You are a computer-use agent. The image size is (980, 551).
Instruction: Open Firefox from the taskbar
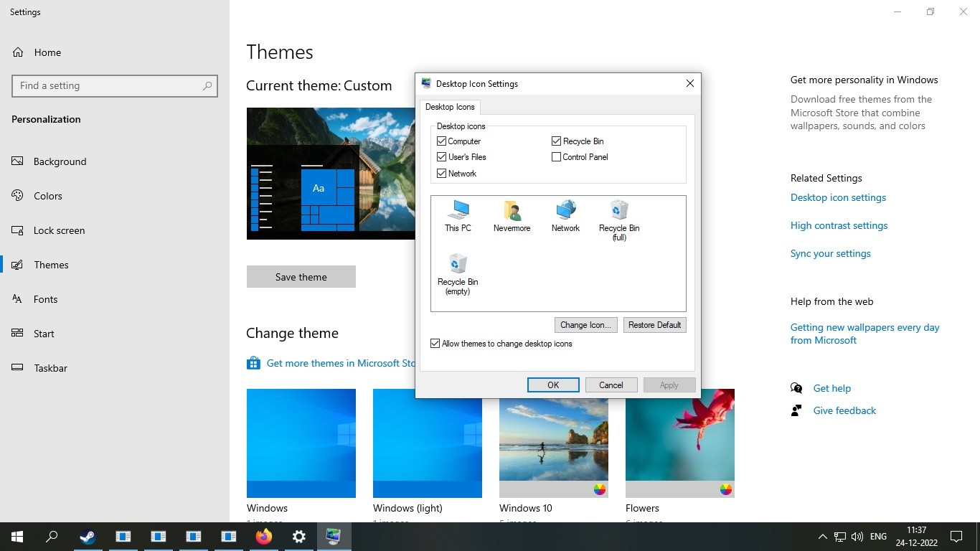tap(264, 536)
